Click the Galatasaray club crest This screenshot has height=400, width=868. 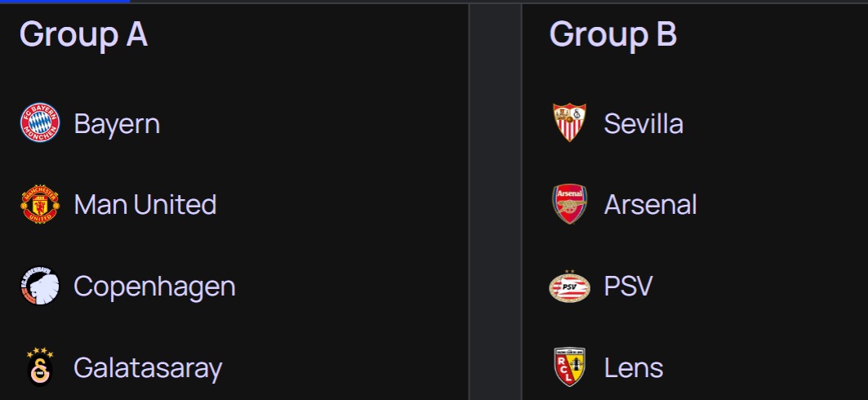pos(40,367)
